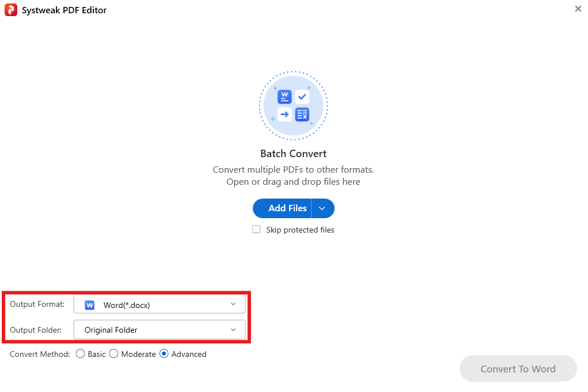This screenshot has height=392, width=588.
Task: Open the Output Format chevron
Action: [233, 305]
